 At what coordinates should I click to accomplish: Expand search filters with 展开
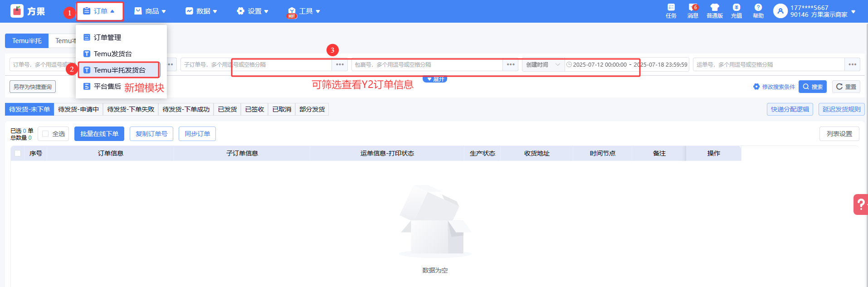coord(435,79)
